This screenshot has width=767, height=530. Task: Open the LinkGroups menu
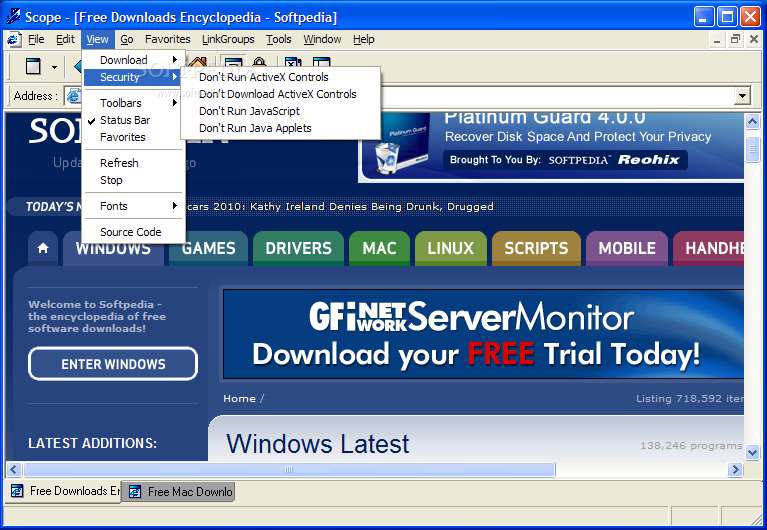[x=228, y=39]
